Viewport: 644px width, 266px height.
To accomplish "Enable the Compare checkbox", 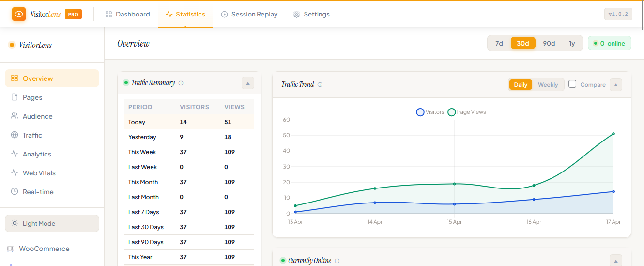I will [x=572, y=84].
